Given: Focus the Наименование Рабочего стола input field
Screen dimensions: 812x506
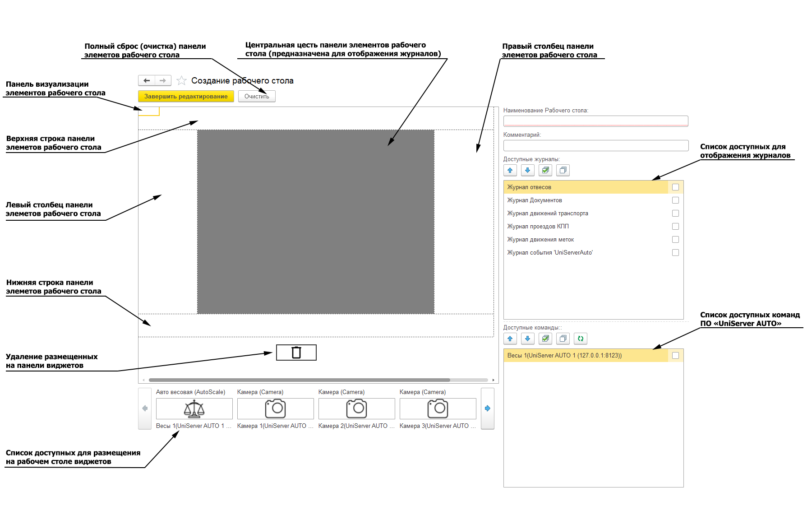Looking at the screenshot, I should pyautogui.click(x=595, y=121).
